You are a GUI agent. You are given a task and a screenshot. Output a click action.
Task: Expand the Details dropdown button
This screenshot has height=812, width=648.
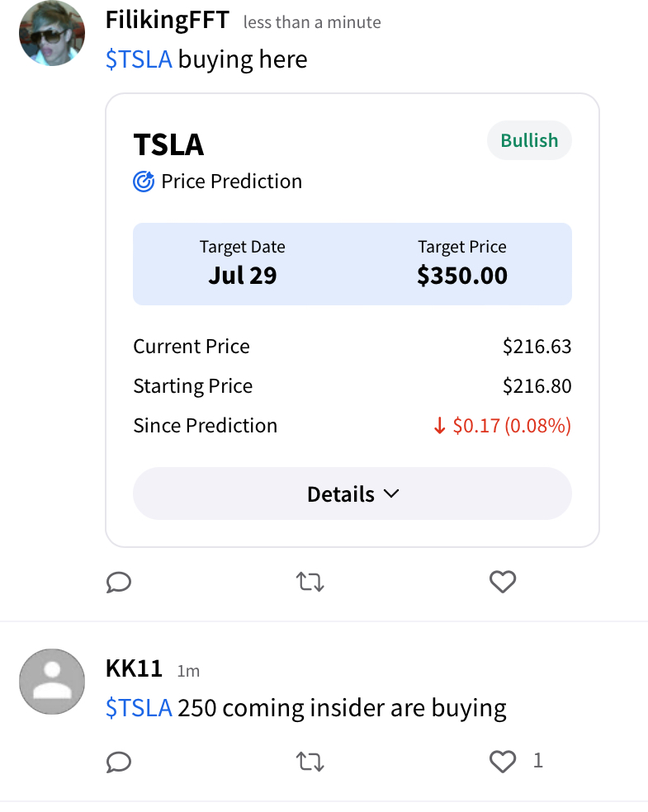(x=352, y=493)
